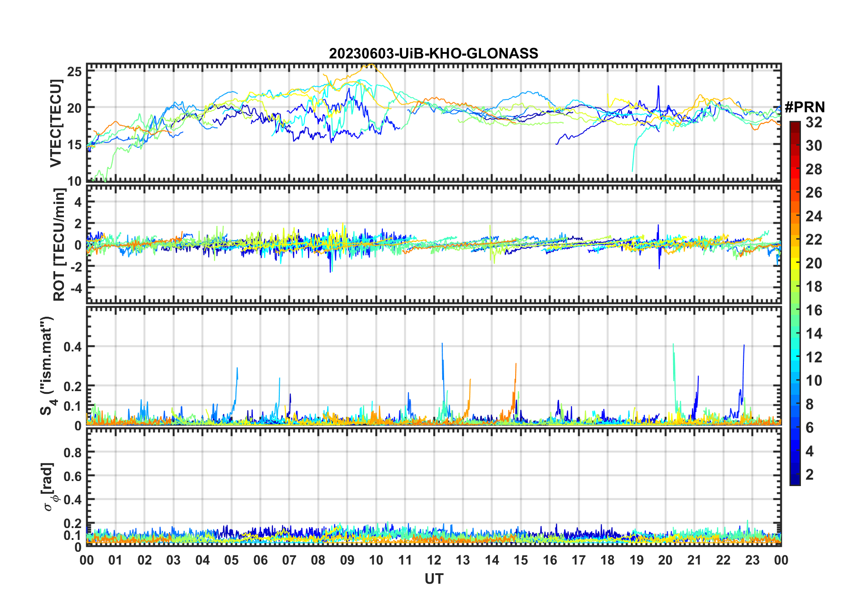Click the sigma phi [rad] axis label
The width and height of the screenshot is (868, 607).
tap(49, 487)
